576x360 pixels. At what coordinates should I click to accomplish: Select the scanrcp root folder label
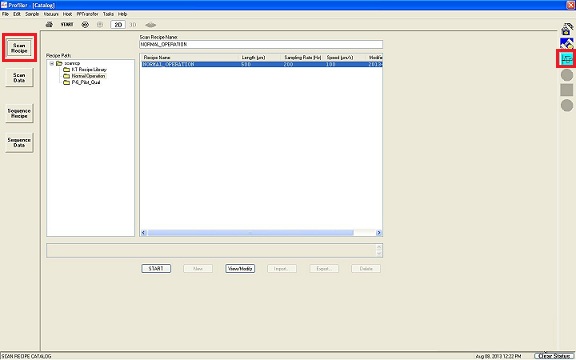click(x=72, y=64)
